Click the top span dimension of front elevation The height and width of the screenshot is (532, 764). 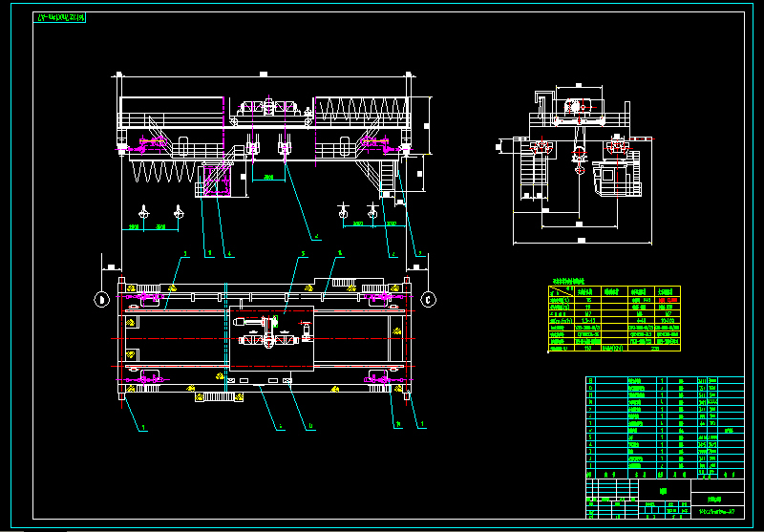264,74
